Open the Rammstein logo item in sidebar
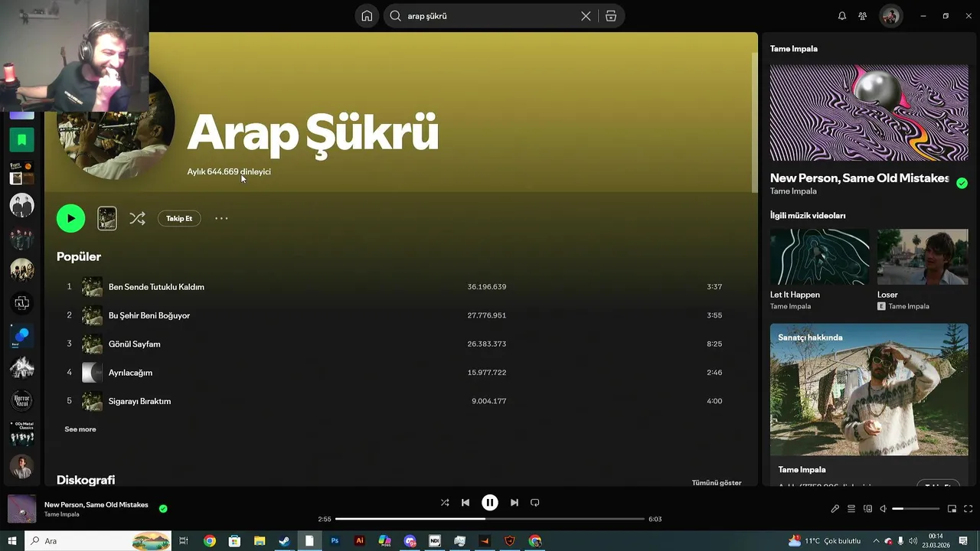The height and width of the screenshot is (551, 980). (21, 303)
